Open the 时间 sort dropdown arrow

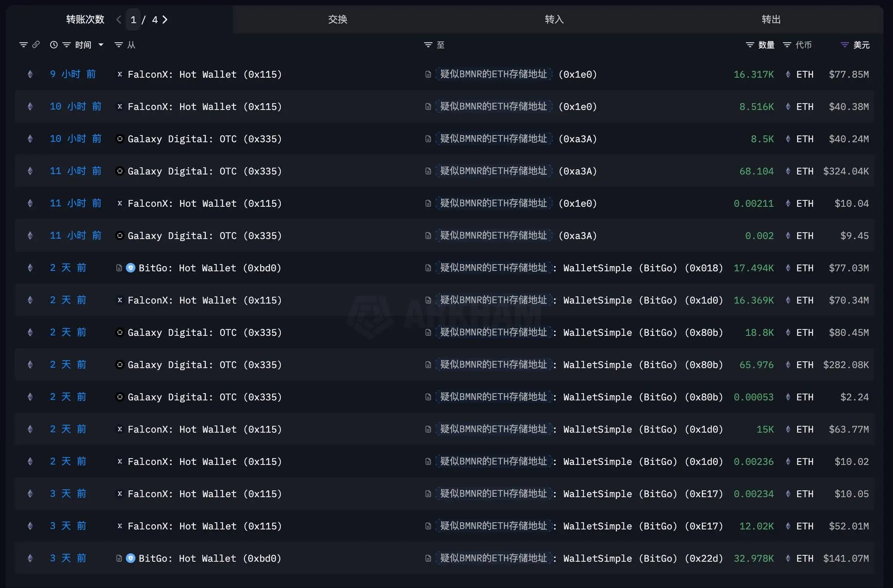pyautogui.click(x=101, y=45)
